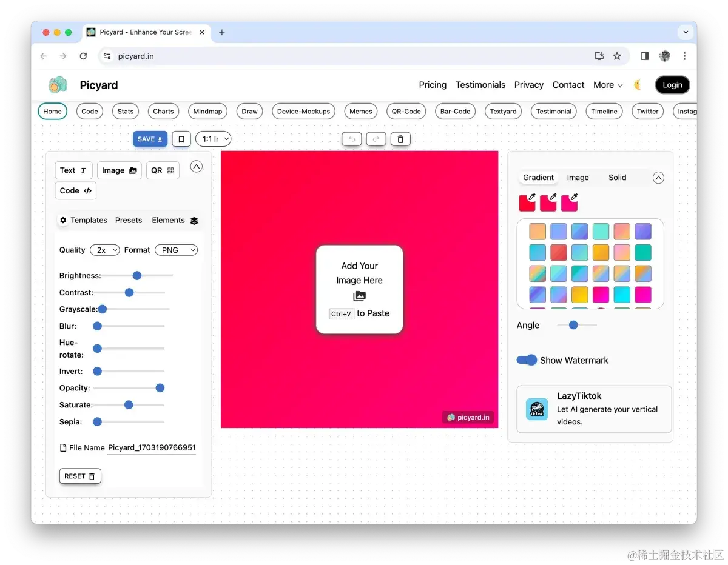Collapse the Gradient background panel

click(658, 178)
